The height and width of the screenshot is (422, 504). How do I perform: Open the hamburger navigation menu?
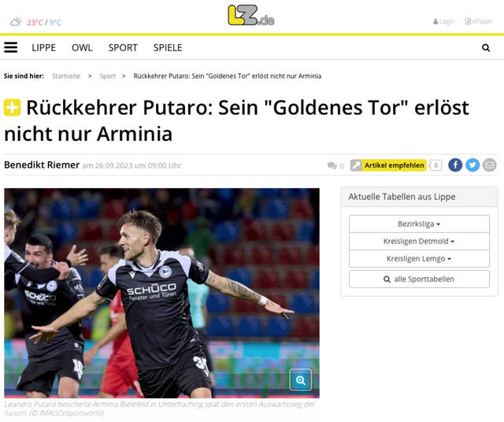tap(11, 47)
